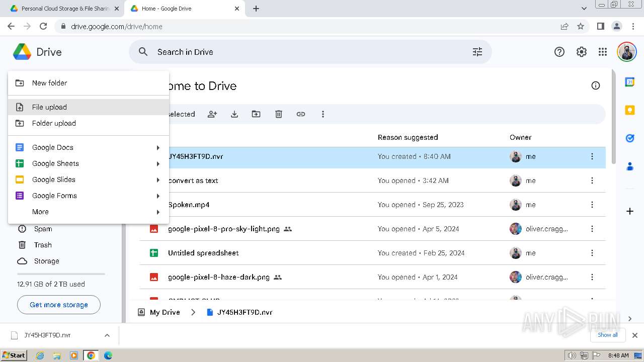Expand Google Docs submenu arrow
This screenshot has height=362, width=644.
[x=158, y=147]
